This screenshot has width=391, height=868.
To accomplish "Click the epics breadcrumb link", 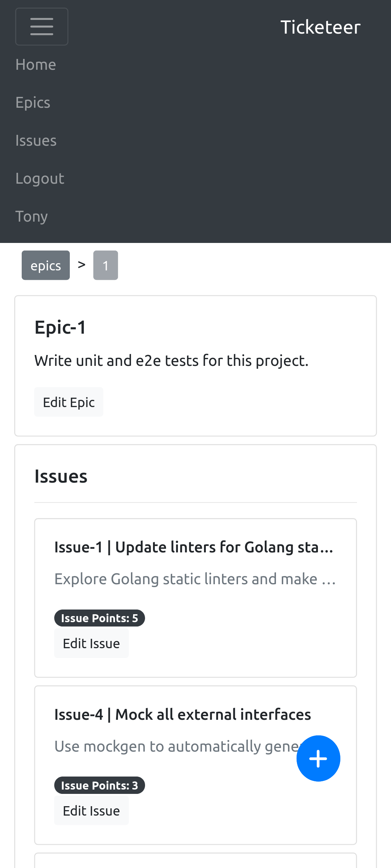I will pos(45,265).
